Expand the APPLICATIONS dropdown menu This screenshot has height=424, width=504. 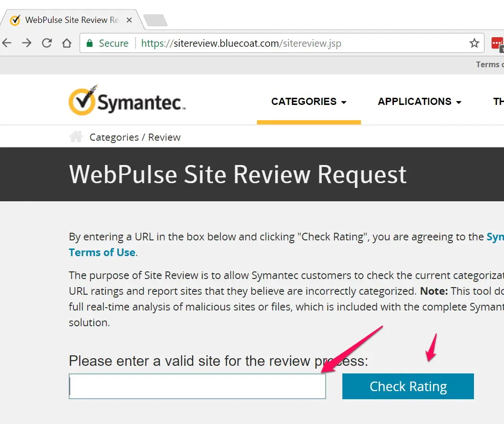click(419, 102)
